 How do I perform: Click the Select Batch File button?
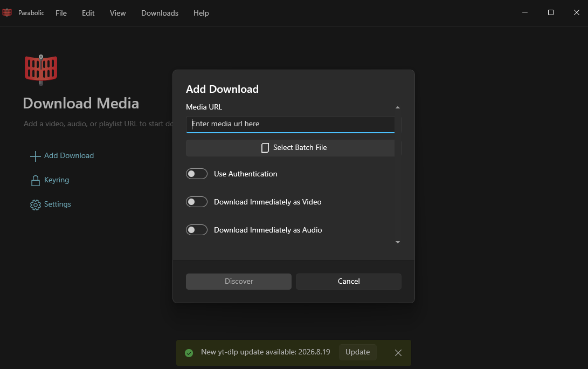(290, 148)
